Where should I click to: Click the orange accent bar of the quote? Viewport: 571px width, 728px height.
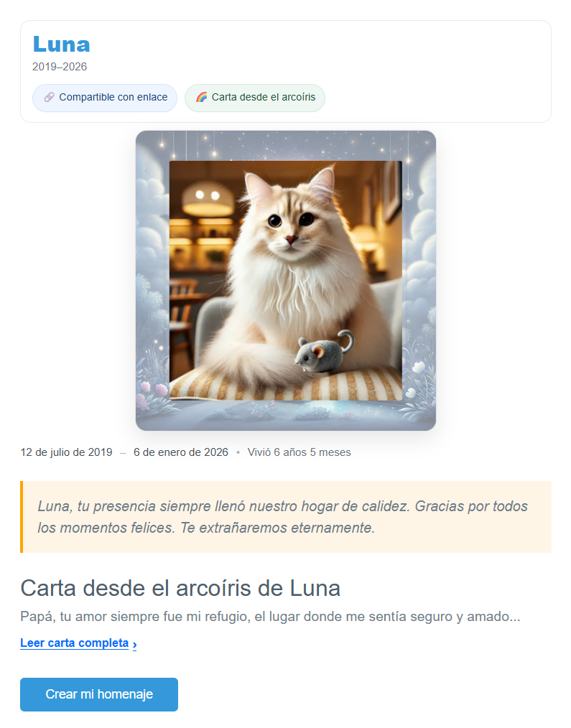click(x=22, y=517)
